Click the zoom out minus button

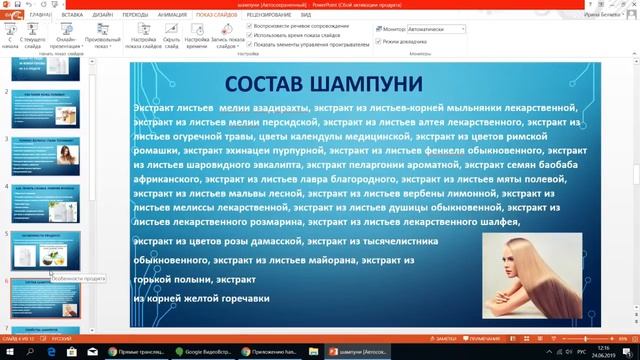pyautogui.click(x=564, y=339)
